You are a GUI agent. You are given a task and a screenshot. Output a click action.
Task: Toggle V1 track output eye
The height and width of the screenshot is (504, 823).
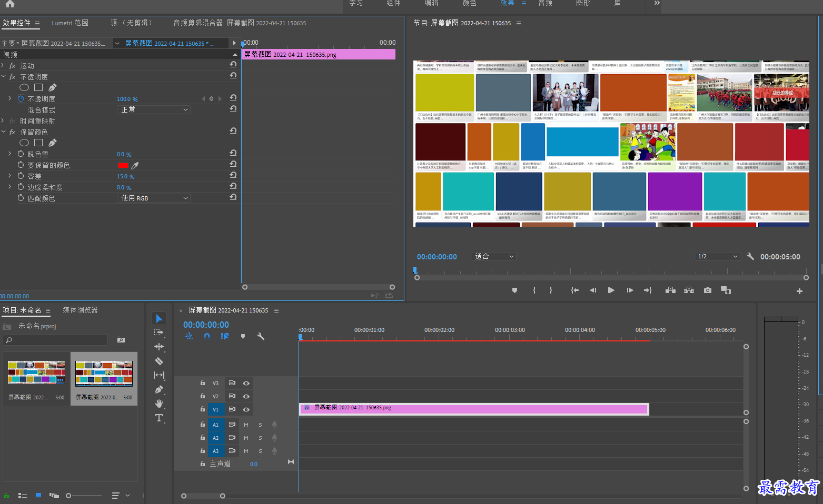coord(246,409)
